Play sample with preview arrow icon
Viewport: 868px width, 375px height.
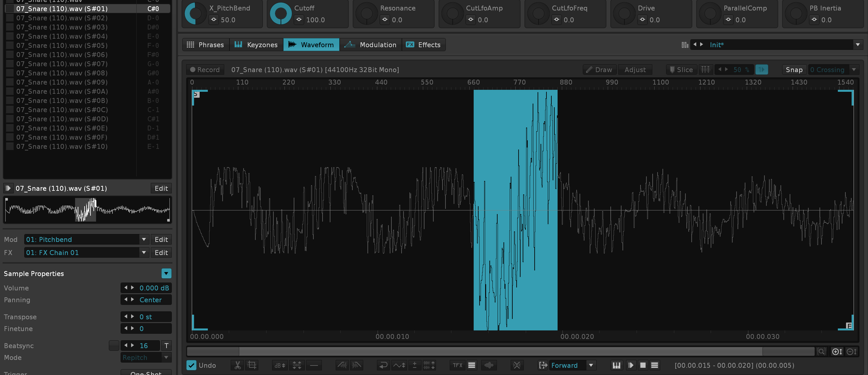[x=631, y=365]
